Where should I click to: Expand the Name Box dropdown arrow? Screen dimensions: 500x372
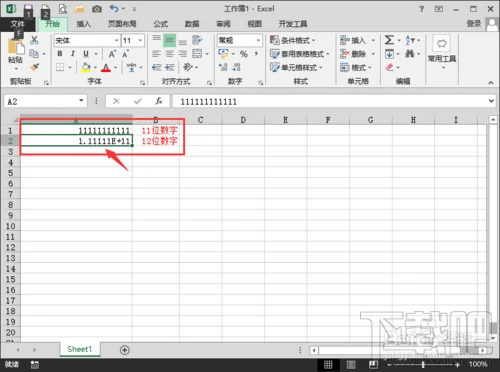[81, 101]
